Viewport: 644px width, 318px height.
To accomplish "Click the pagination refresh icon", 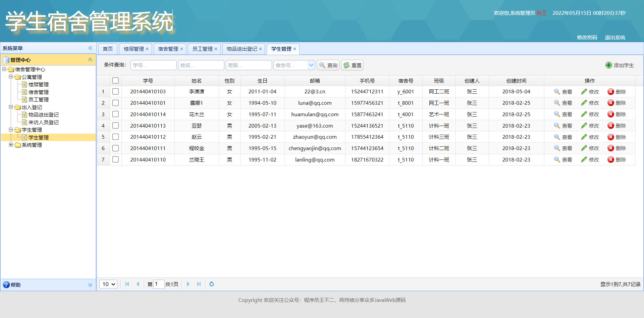I will coord(211,284).
